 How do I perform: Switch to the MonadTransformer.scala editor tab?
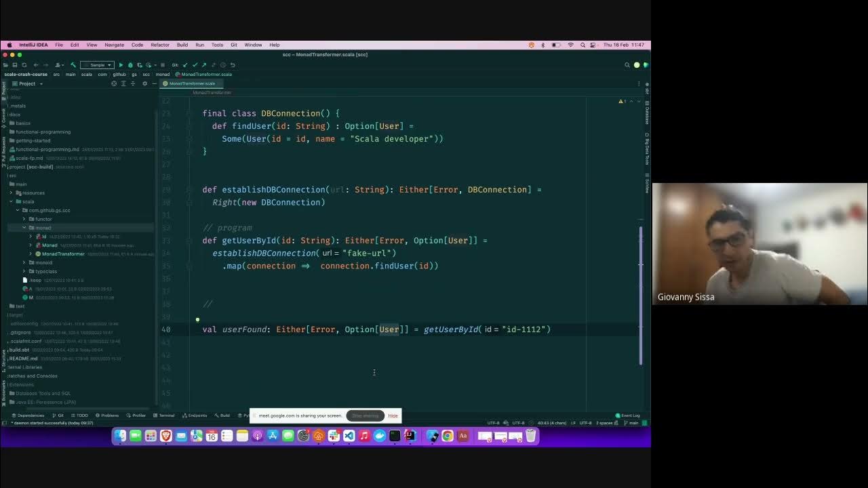[x=193, y=83]
